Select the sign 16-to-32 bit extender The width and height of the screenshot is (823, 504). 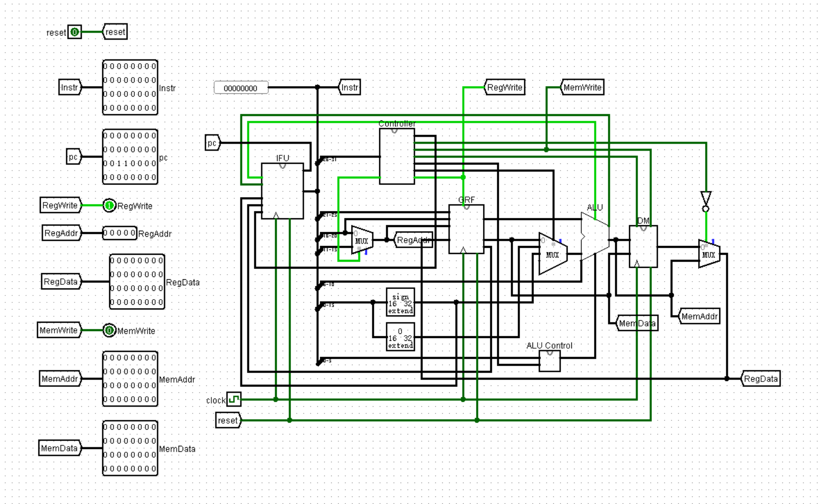coord(400,302)
